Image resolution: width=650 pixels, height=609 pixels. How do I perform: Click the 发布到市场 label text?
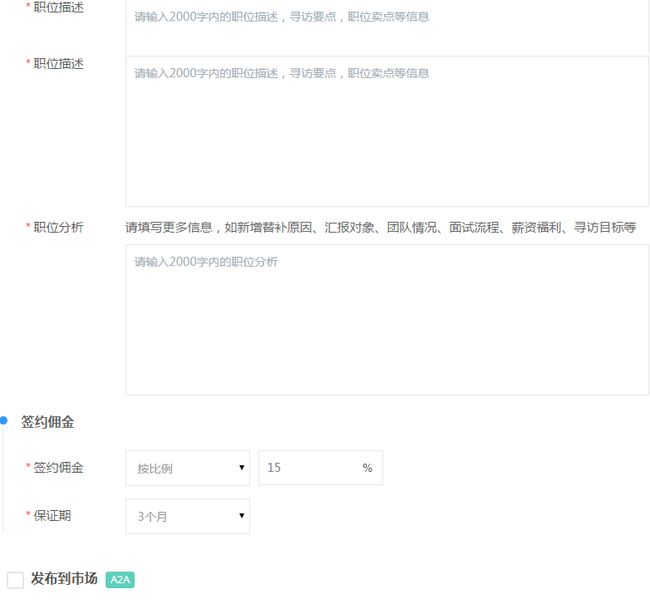[64, 578]
